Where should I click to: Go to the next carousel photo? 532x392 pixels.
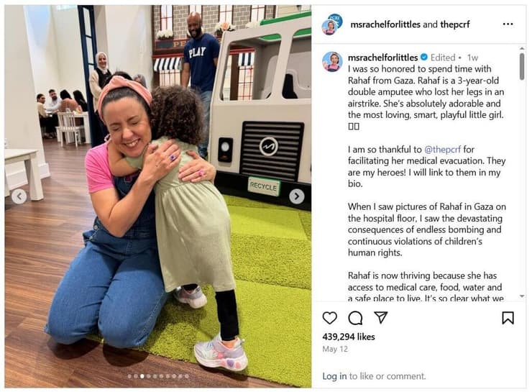click(296, 196)
